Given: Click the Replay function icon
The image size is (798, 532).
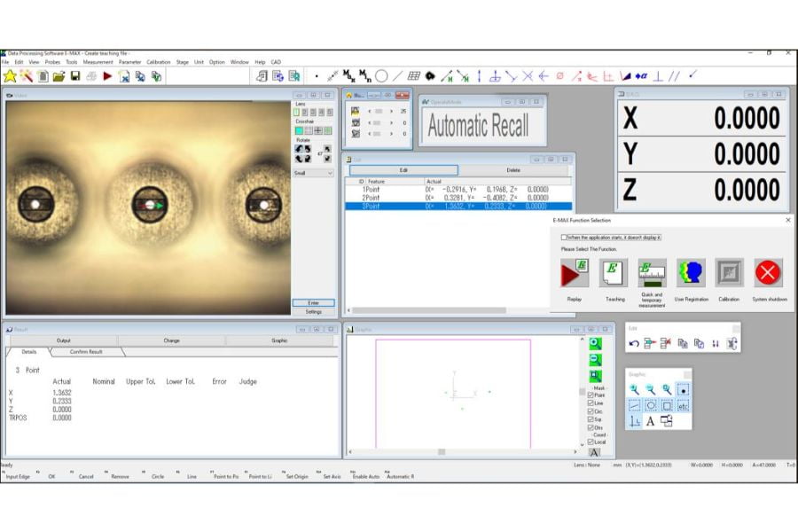Looking at the screenshot, I should click(x=574, y=273).
